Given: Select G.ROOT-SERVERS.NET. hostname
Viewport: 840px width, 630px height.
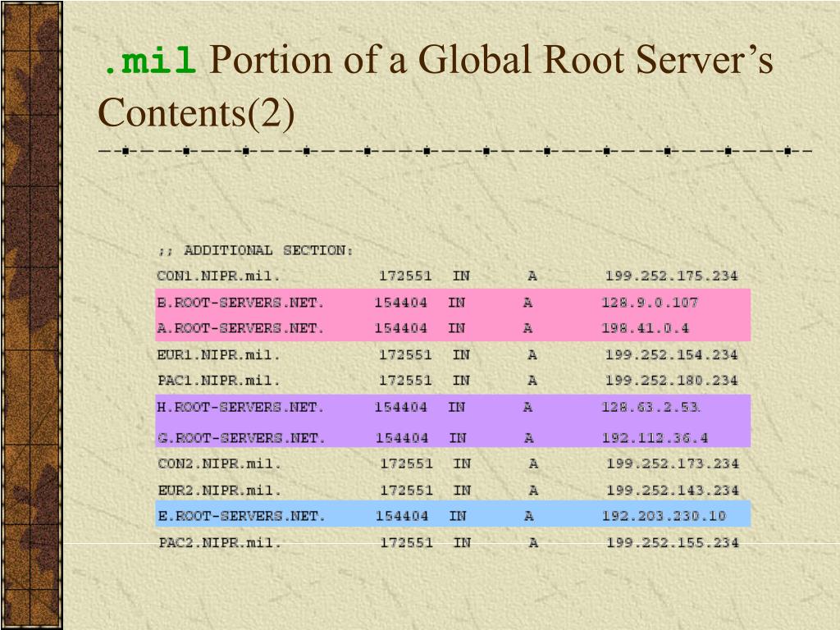Looking at the screenshot, I should pos(241,438).
